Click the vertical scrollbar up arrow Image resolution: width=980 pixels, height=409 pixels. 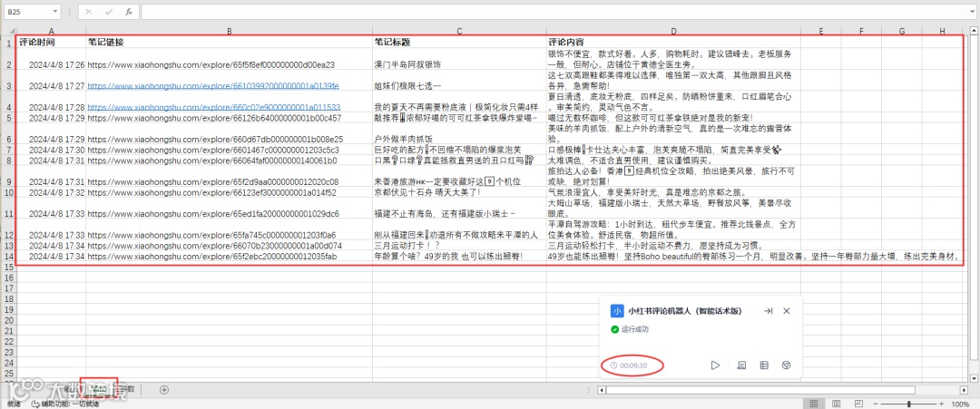coord(975,31)
